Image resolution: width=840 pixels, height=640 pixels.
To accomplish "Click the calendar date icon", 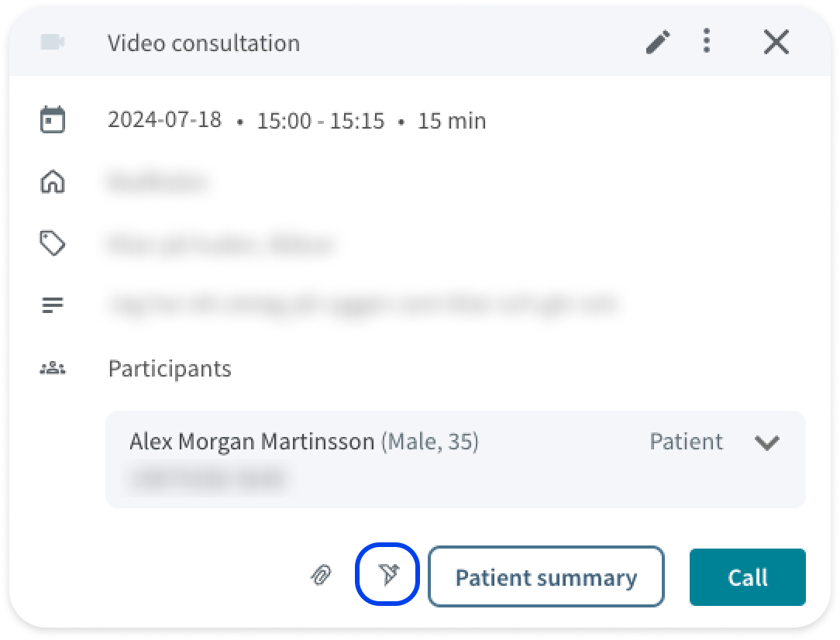I will (x=53, y=119).
